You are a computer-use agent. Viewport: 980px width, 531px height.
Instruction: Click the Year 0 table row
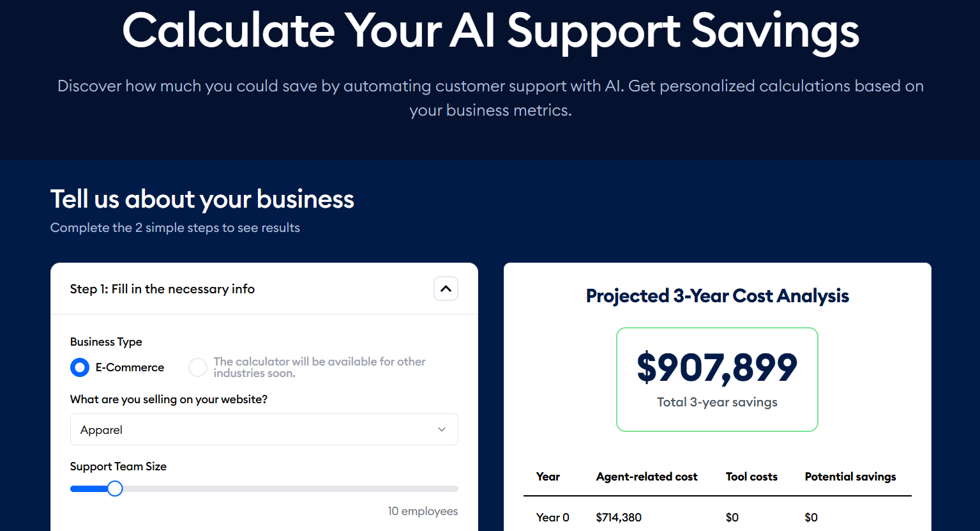click(x=552, y=517)
